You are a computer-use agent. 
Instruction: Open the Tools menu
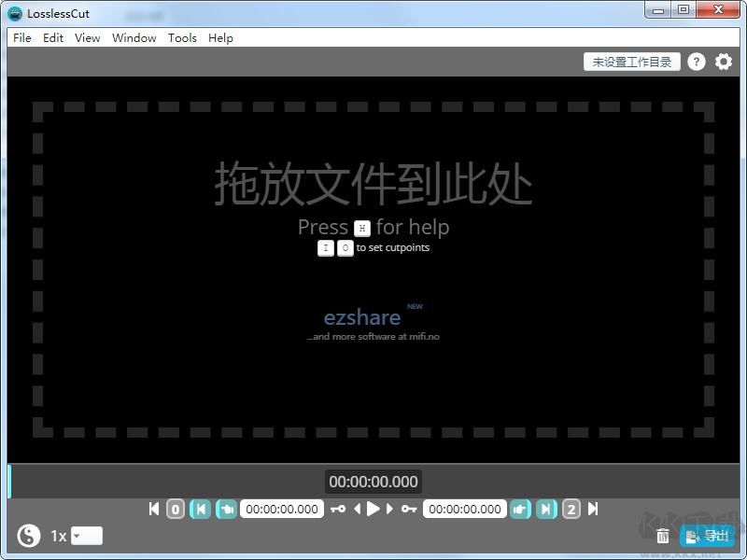coord(182,37)
